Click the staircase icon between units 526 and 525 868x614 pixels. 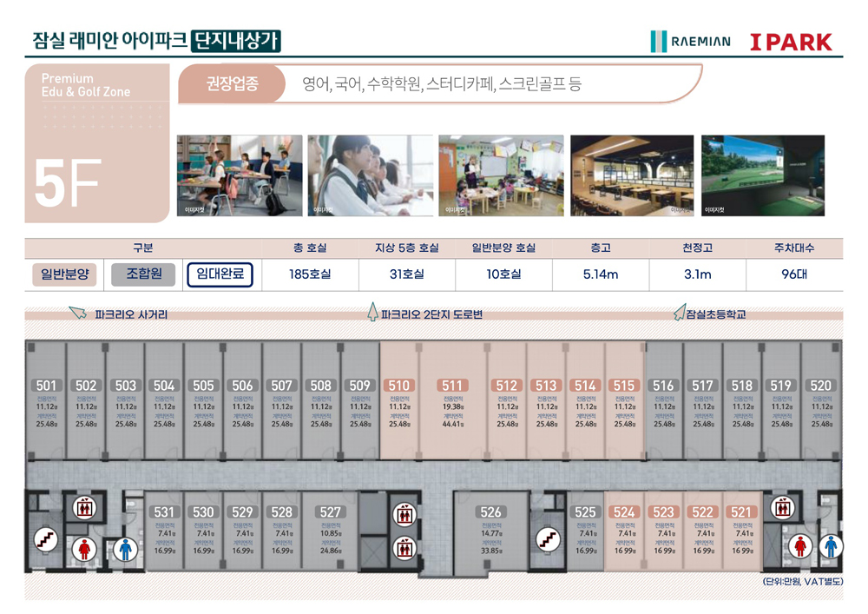[548, 539]
